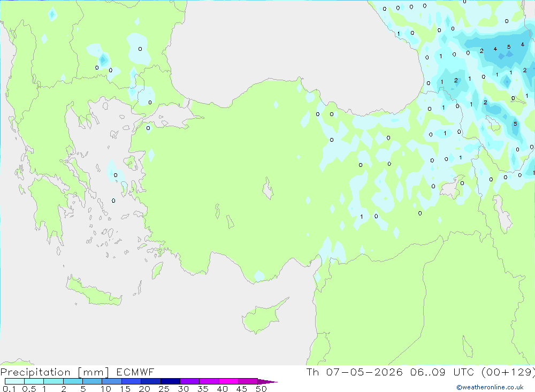Click the 40–45 mm magenta legend swatch
This screenshot has width=535, height=392.
point(228,381)
